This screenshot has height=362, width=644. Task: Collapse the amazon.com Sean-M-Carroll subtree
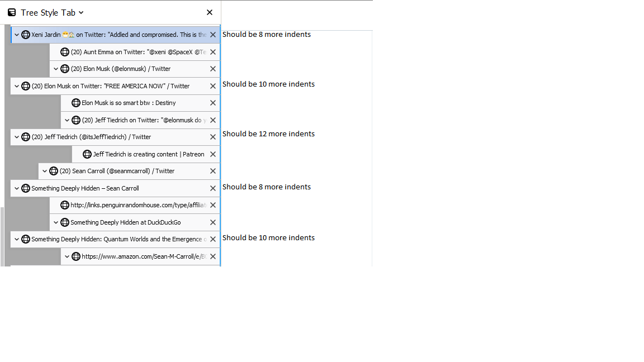tap(67, 256)
